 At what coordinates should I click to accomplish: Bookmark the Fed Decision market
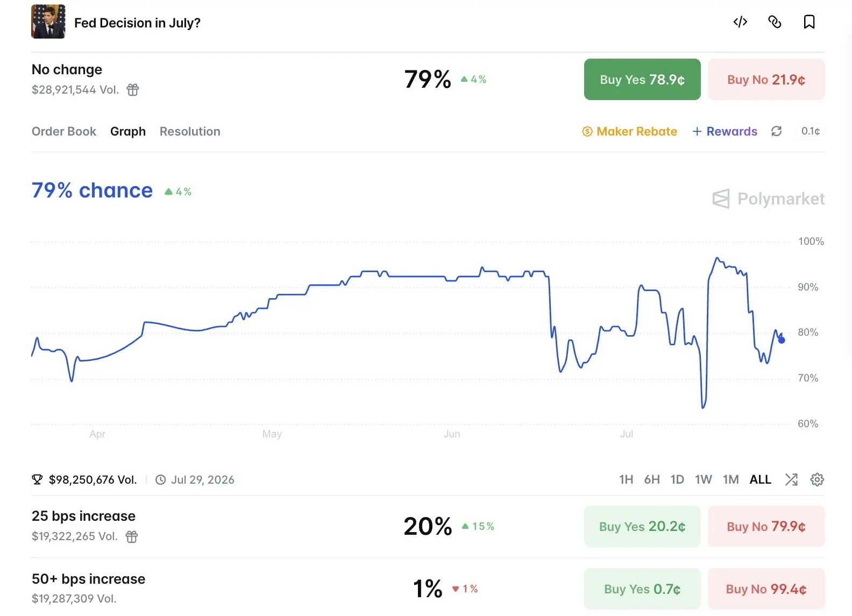809,22
